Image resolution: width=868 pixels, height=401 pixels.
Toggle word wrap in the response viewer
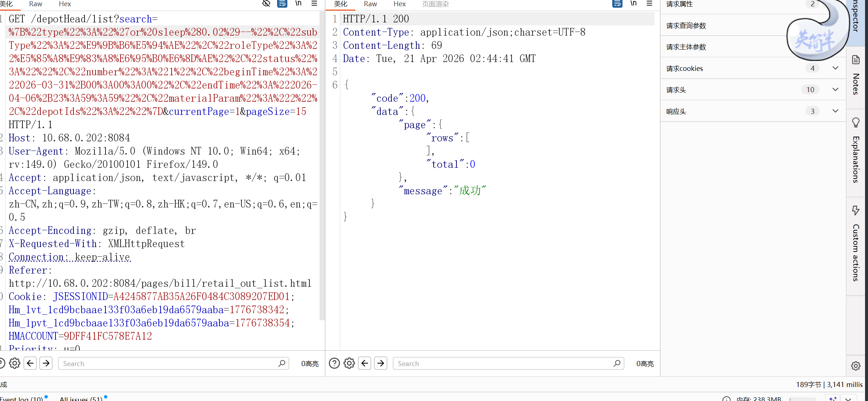pyautogui.click(x=617, y=4)
